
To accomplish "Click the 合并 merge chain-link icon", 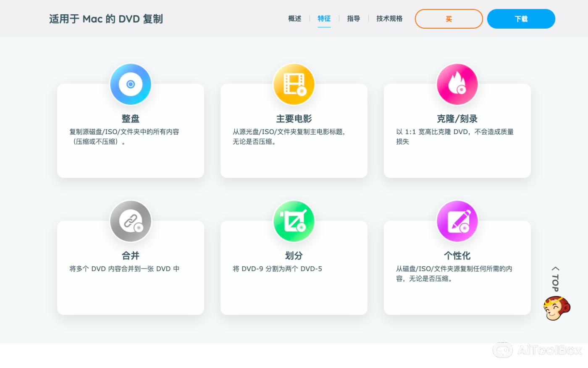I will (130, 221).
